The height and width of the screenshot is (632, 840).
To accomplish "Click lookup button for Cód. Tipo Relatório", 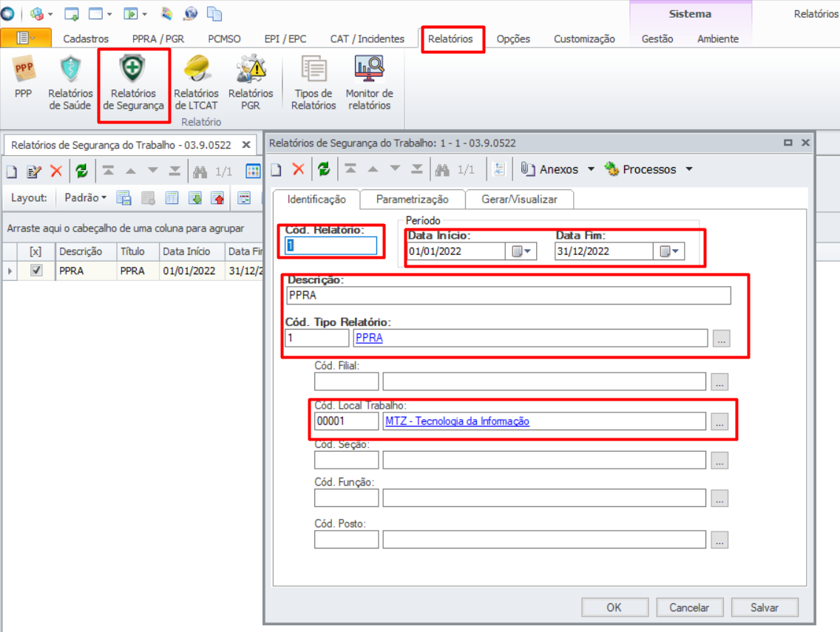I will pos(721,339).
